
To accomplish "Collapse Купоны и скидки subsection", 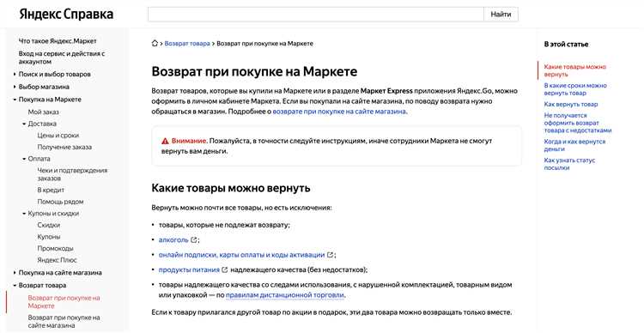I will [x=24, y=214].
